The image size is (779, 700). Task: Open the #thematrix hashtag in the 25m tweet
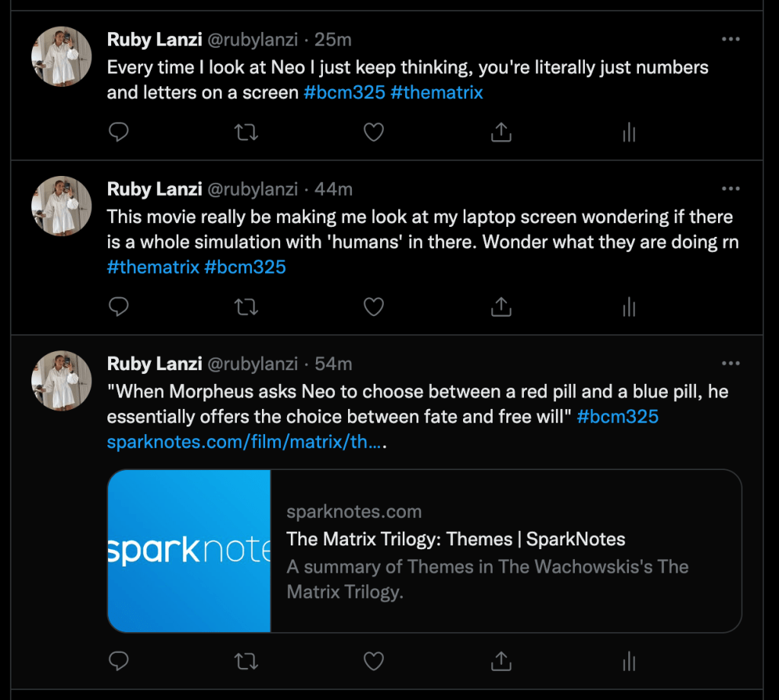pyautogui.click(x=436, y=93)
